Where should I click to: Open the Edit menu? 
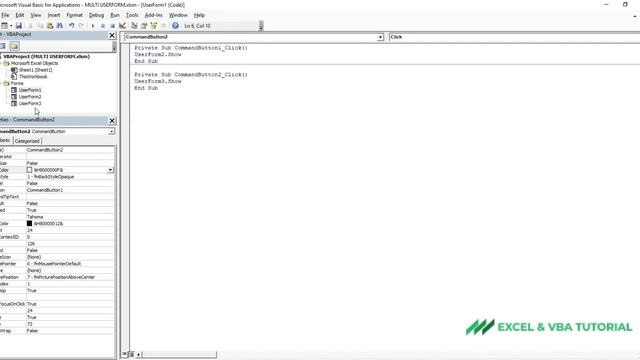pyautogui.click(x=20, y=15)
